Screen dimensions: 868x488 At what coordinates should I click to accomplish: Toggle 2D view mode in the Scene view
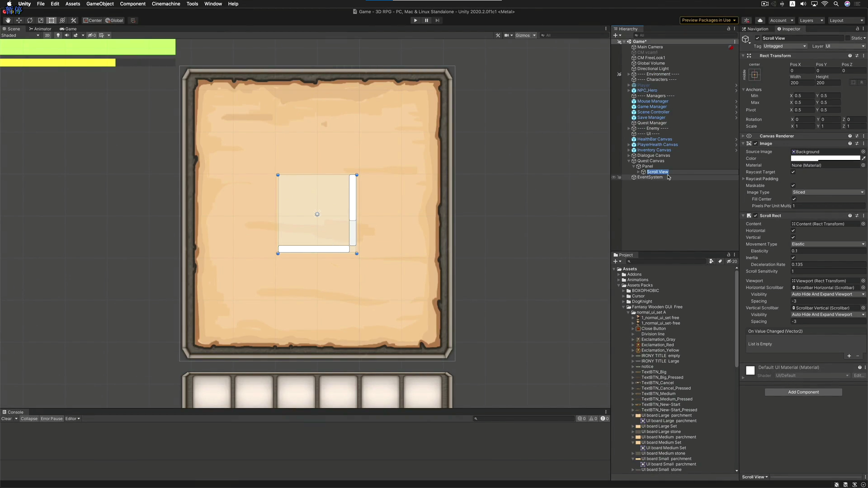pos(47,35)
